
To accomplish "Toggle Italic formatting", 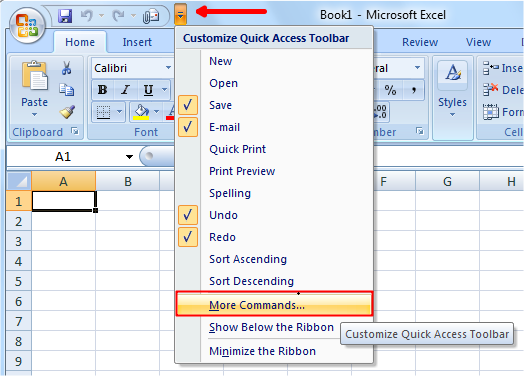I will tap(125, 90).
